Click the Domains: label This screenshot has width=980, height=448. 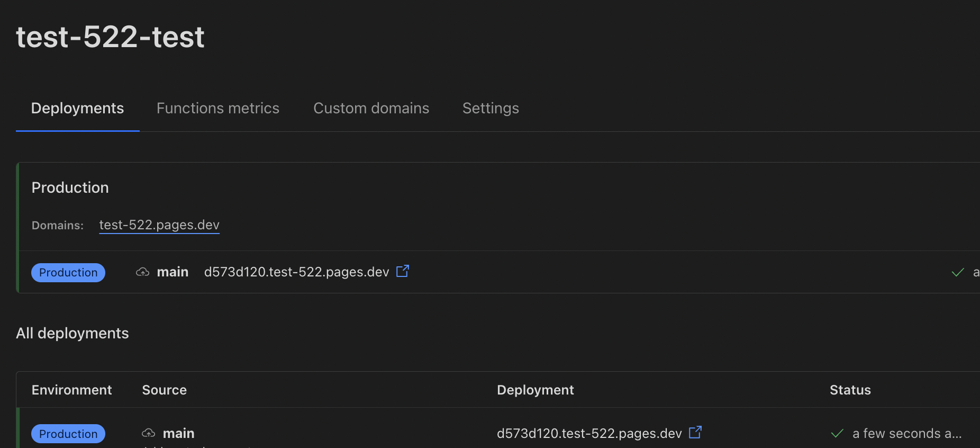coord(58,226)
